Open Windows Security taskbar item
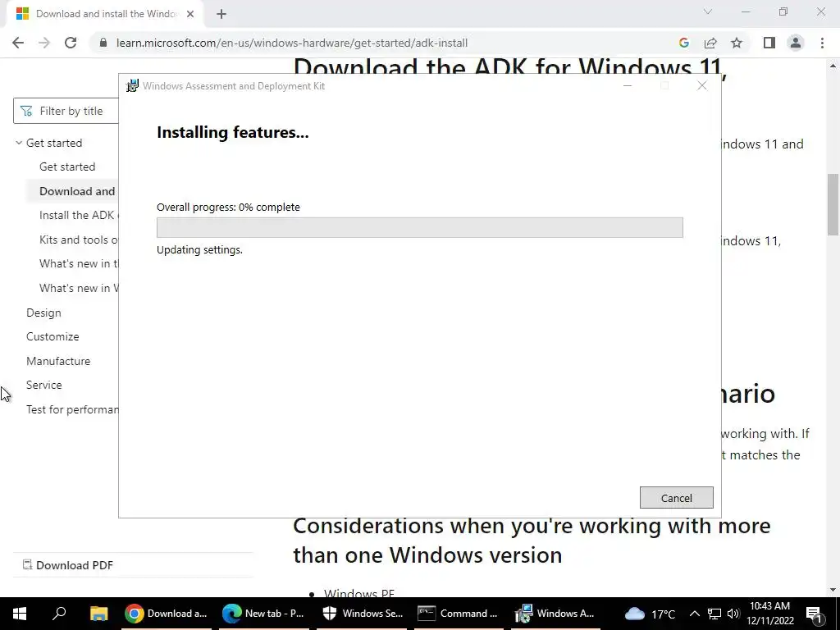840x630 pixels. click(361, 614)
